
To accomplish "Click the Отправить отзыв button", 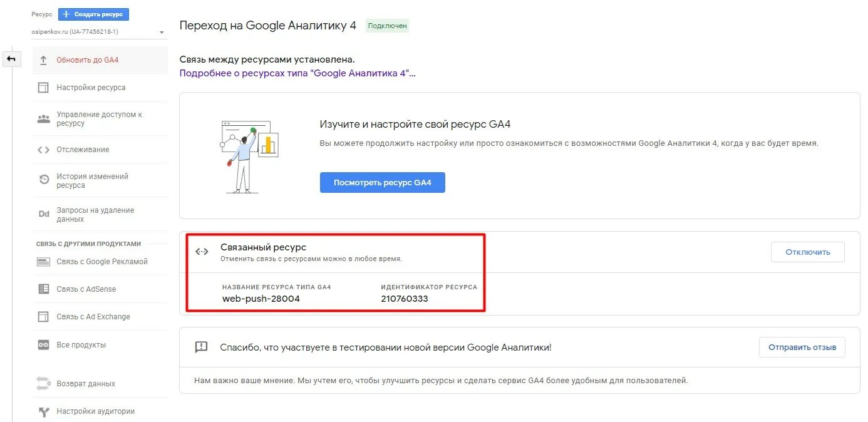I will (x=802, y=347).
